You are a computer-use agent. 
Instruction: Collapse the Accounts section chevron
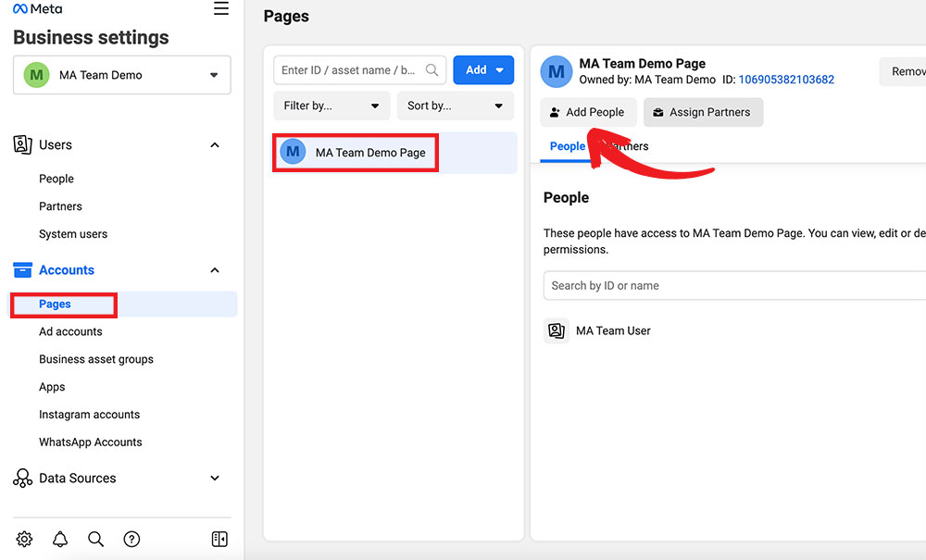(215, 270)
